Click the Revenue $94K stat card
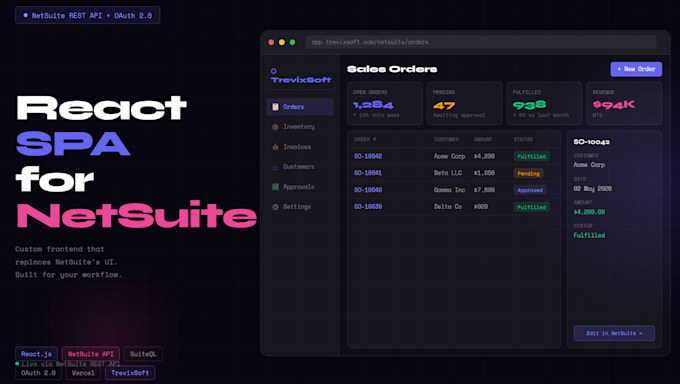 [x=624, y=103]
